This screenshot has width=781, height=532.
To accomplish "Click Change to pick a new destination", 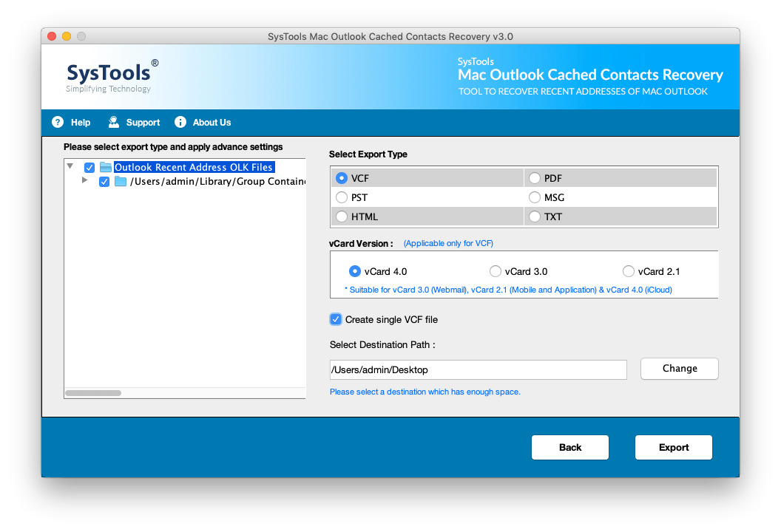I will [x=678, y=368].
